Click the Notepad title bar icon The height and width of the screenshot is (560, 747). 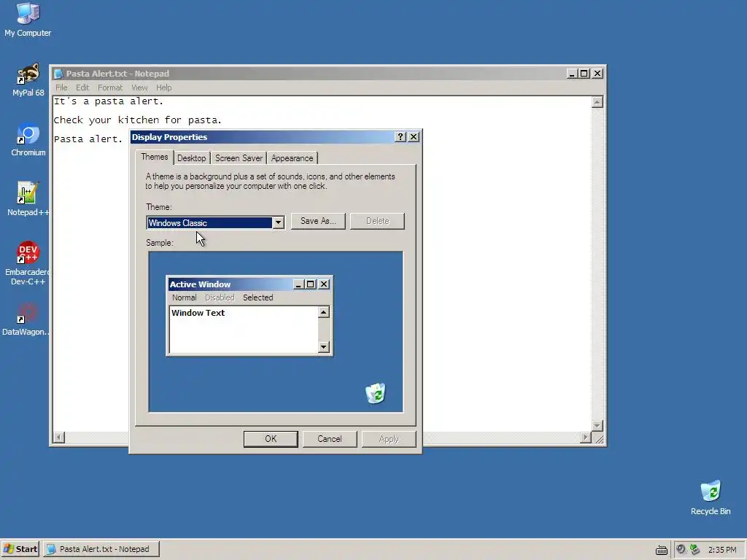pyautogui.click(x=58, y=74)
